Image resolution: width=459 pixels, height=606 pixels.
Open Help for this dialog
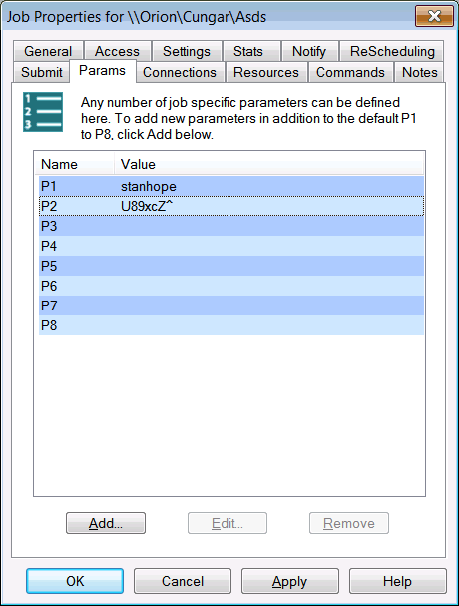click(398, 581)
